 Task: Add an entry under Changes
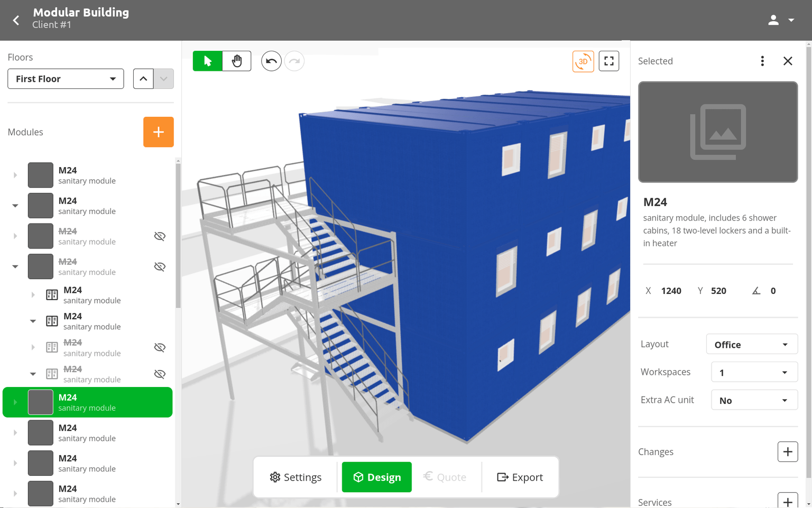[x=787, y=451]
